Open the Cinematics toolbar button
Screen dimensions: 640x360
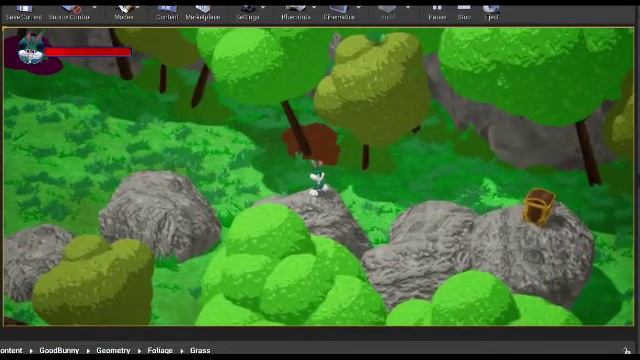(339, 13)
